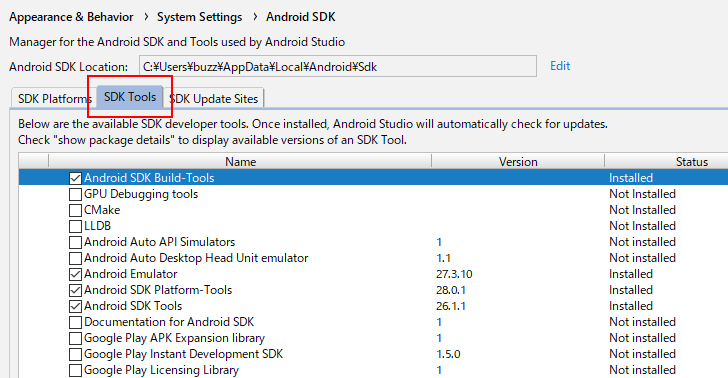Click version '28.0.1' of Platform-Tools

(x=451, y=290)
